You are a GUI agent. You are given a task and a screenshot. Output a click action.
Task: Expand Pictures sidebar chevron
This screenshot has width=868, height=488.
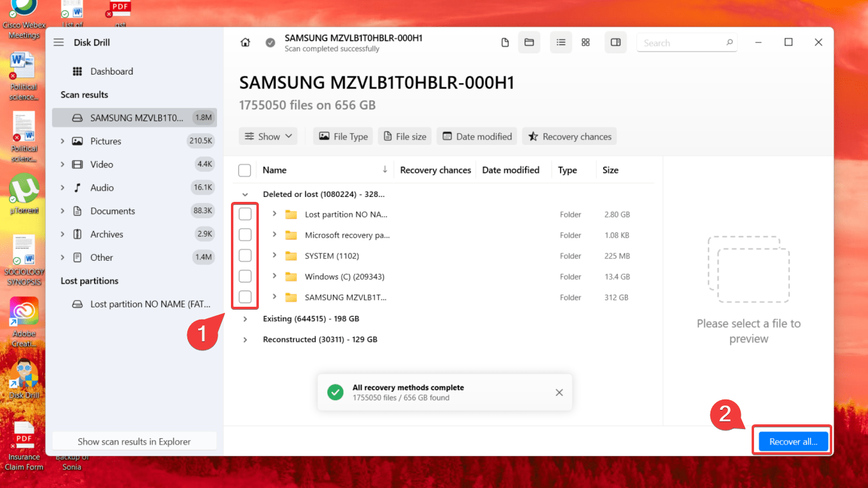click(x=62, y=141)
